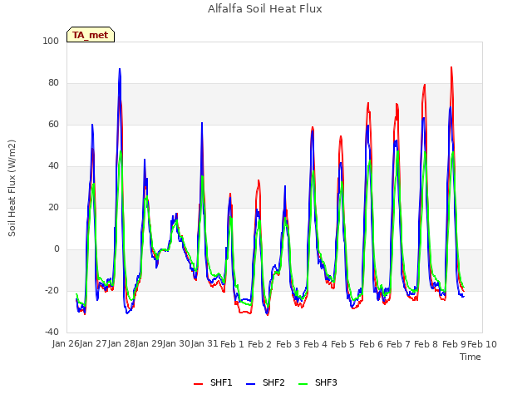Click the Feb 3 x-axis label
Screen dimensions: 532x399
tap(288, 344)
